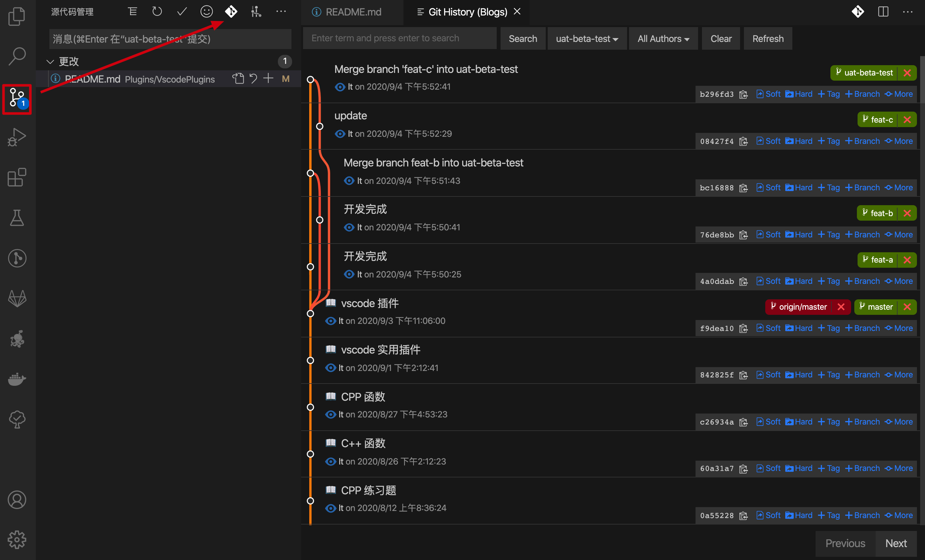
Task: Click the Clear button
Action: coord(721,38)
